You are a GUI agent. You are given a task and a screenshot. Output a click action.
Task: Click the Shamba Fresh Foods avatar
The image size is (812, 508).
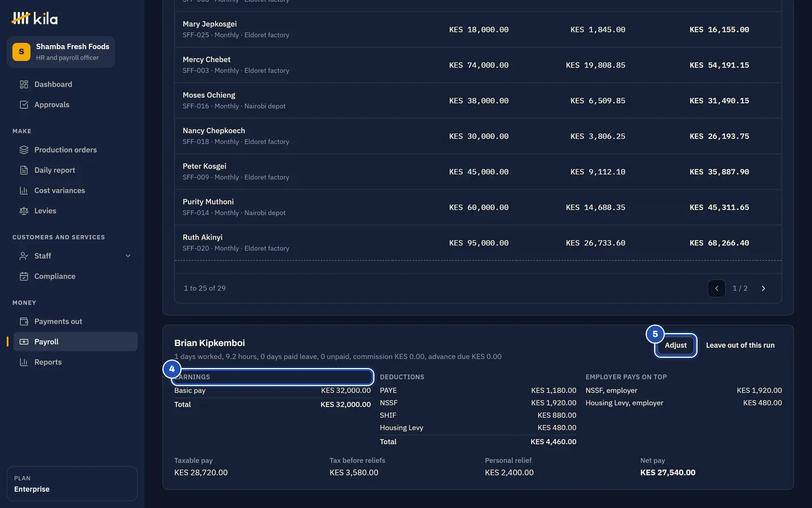point(21,52)
